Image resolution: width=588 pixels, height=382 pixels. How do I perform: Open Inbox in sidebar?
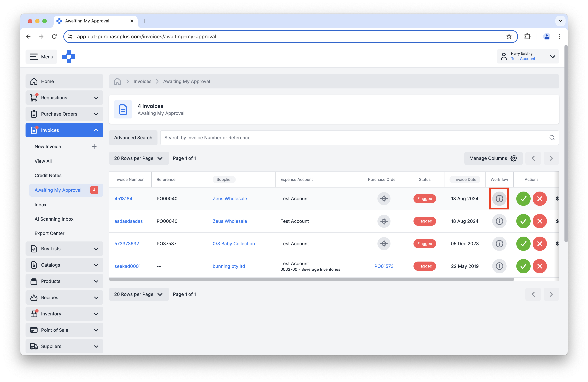pos(41,205)
